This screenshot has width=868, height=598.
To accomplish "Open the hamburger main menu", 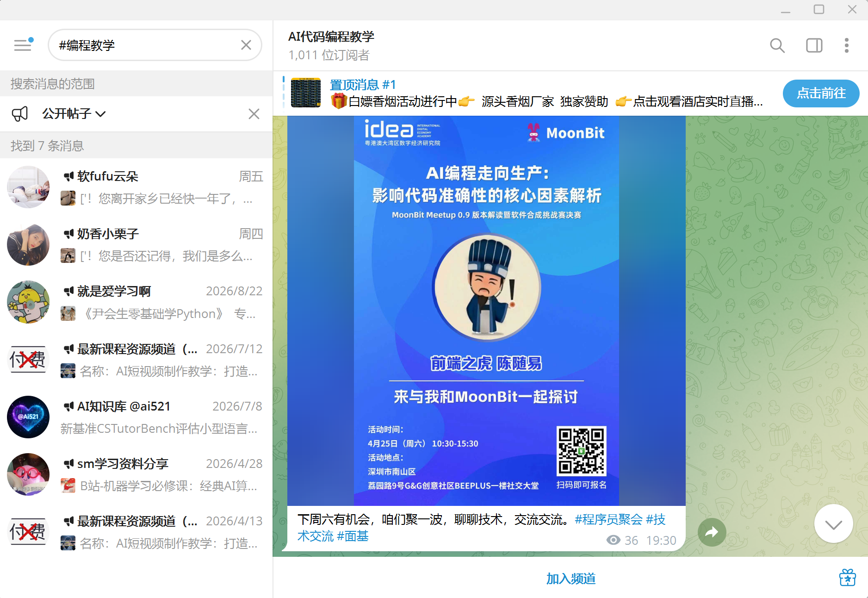I will pyautogui.click(x=22, y=45).
